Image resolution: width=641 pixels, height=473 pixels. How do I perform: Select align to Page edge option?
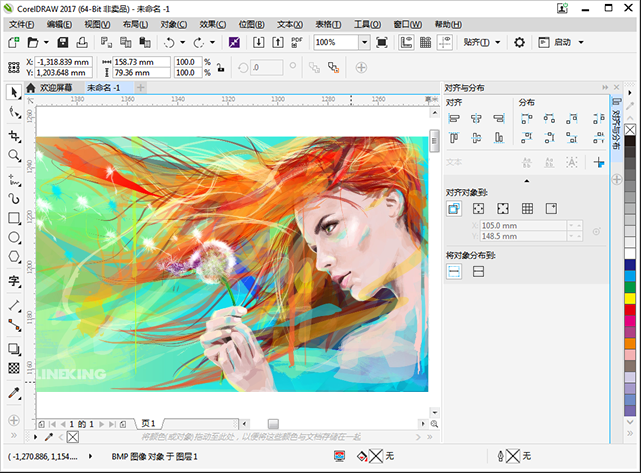point(478,208)
